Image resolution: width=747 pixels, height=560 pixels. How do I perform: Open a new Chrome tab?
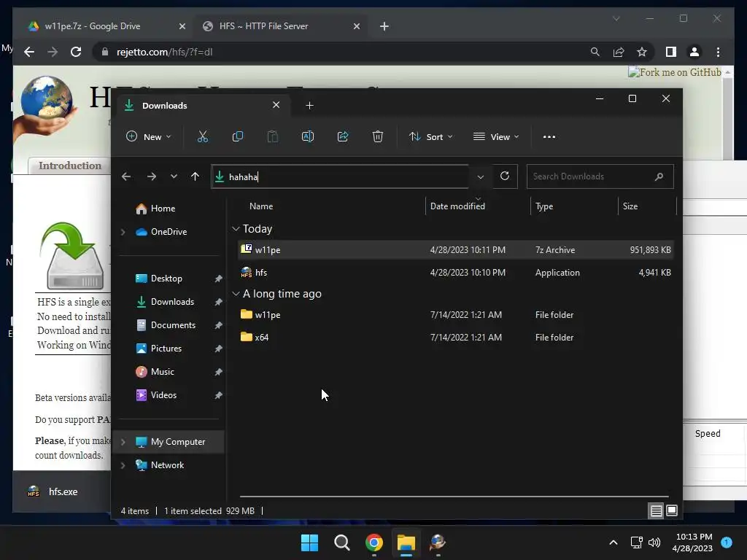tap(384, 26)
